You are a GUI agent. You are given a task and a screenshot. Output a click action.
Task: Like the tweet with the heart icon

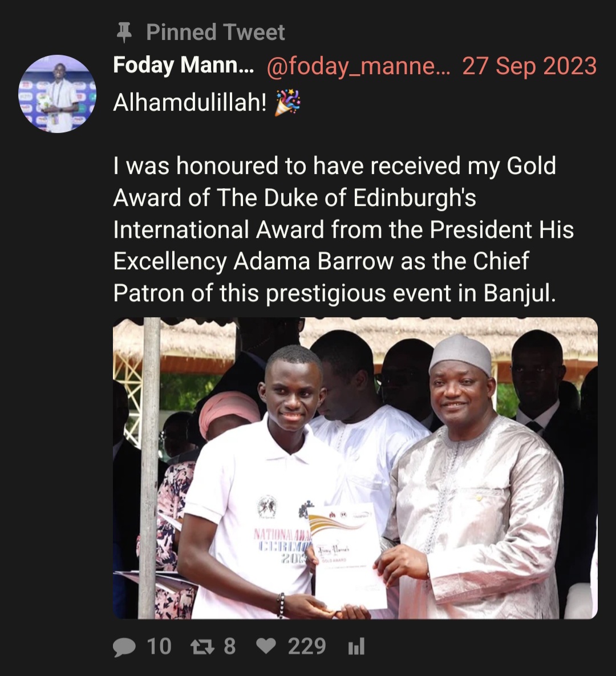coord(266,647)
